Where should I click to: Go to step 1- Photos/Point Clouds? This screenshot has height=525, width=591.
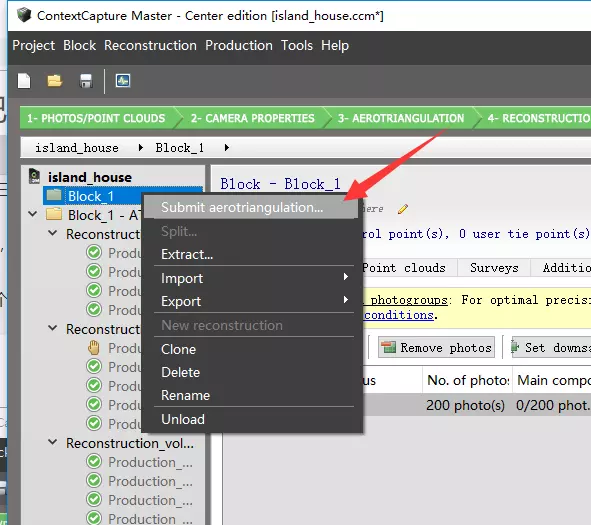pyautogui.click(x=96, y=118)
